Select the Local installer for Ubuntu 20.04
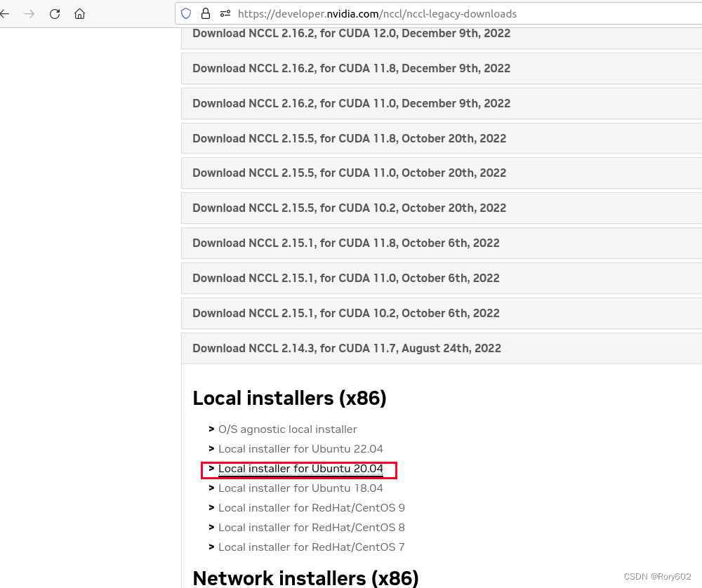This screenshot has height=588, width=702. pyautogui.click(x=300, y=469)
